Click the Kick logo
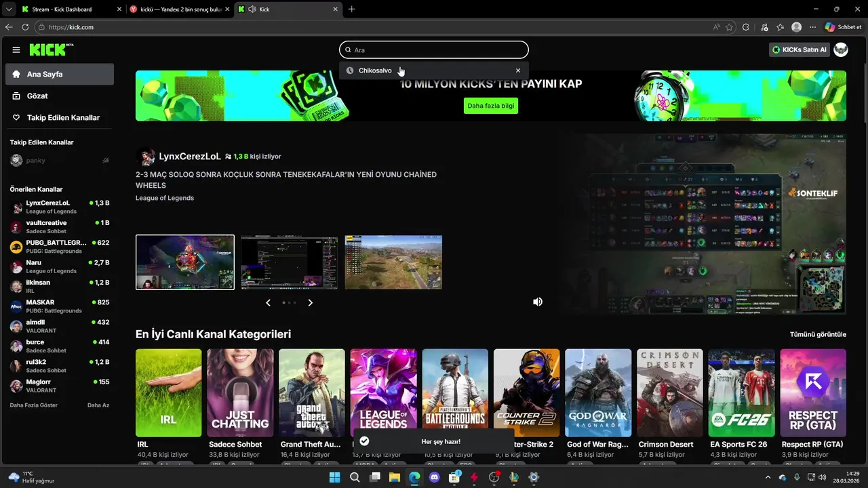 pos(51,49)
